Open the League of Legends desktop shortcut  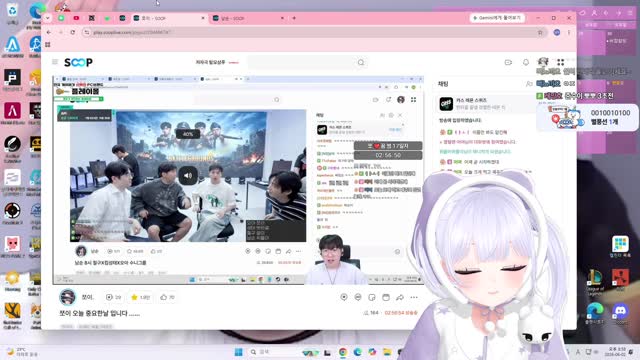[595, 282]
